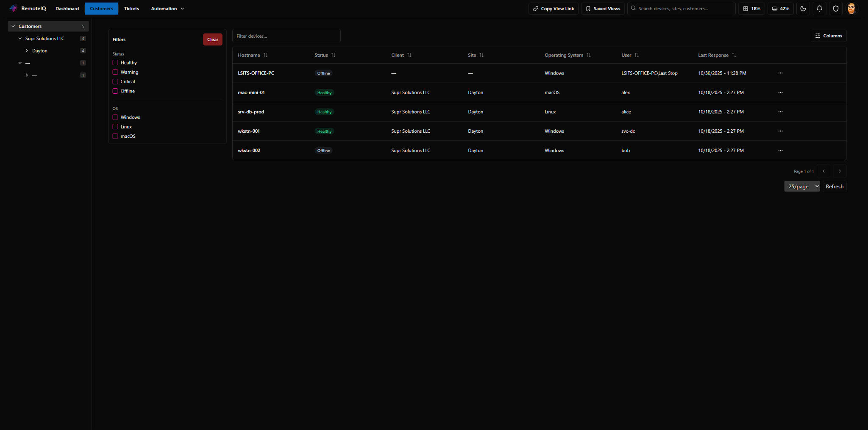Click the shield security icon
The width and height of the screenshot is (868, 430).
[x=835, y=8]
